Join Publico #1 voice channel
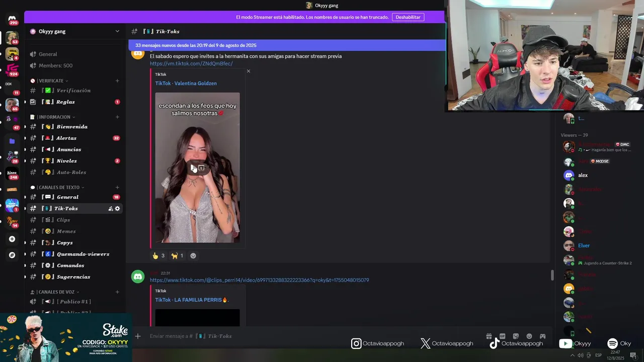This screenshot has width=644, height=362. pyautogui.click(x=74, y=302)
